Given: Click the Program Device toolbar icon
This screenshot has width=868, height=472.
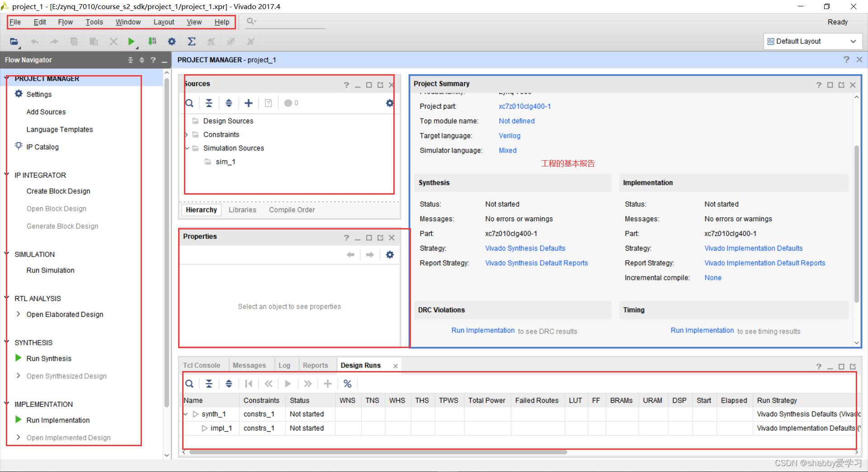Looking at the screenshot, I should click(152, 42).
